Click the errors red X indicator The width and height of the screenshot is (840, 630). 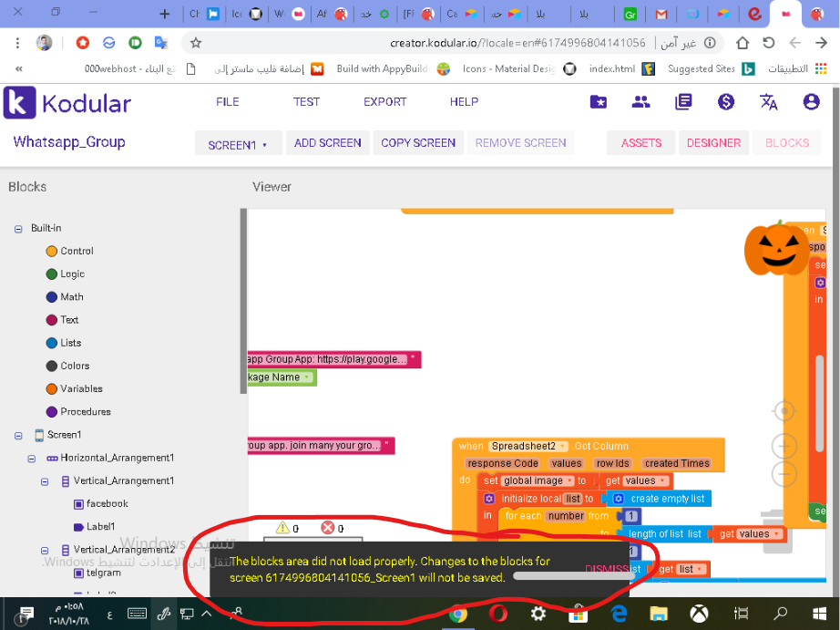(327, 528)
